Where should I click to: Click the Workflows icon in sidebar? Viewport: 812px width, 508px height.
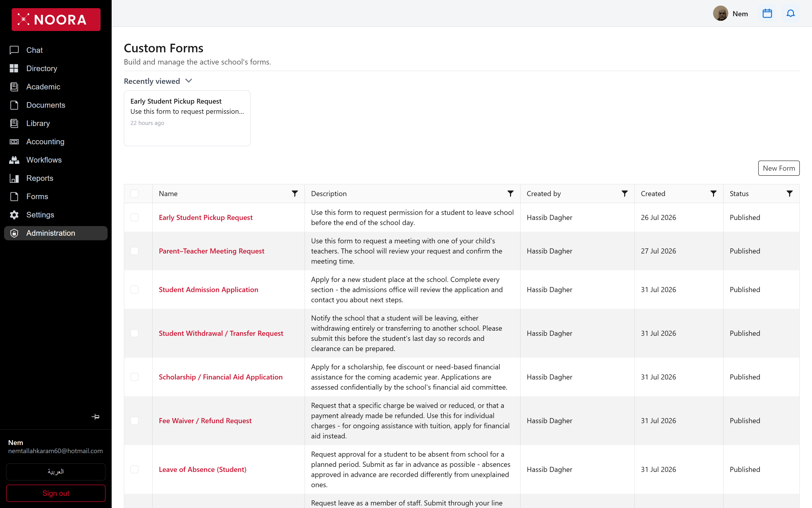point(14,160)
